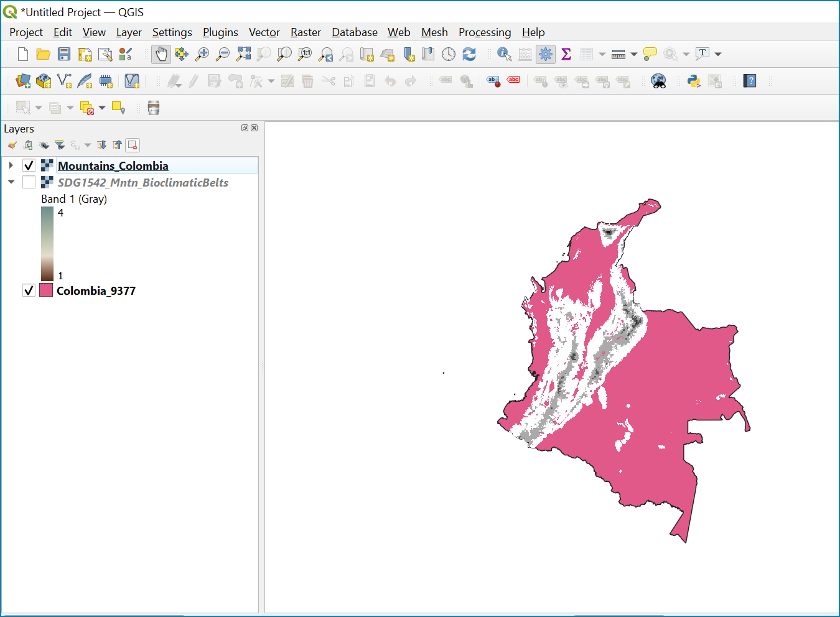Expand the Mountains_Colombia layer tree
The width and height of the screenshot is (840, 617).
(x=11, y=165)
